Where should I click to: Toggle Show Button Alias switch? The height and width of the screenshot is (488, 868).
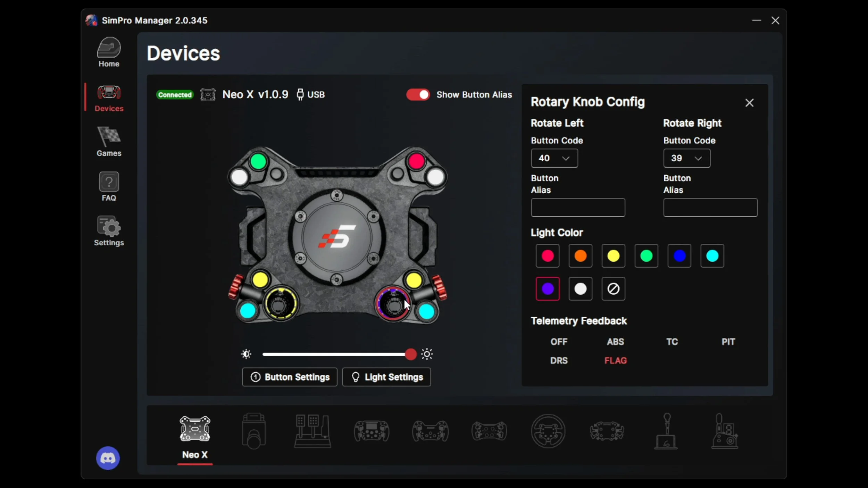click(418, 94)
